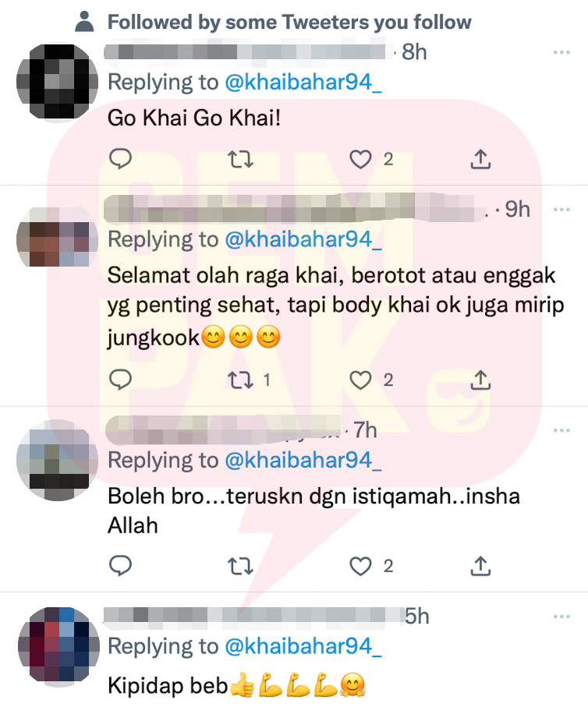Screen dimensions: 588x714
Task: View profile picture of "Kipidap beb" commenter
Action: click(58, 647)
